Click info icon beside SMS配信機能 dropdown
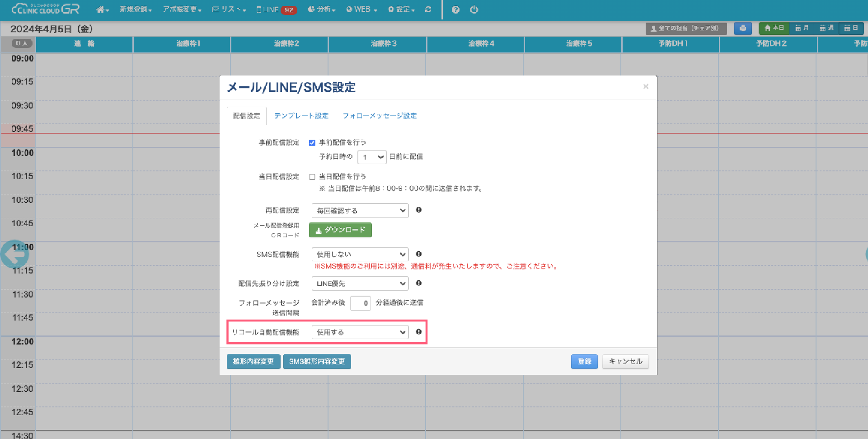 pyautogui.click(x=419, y=254)
